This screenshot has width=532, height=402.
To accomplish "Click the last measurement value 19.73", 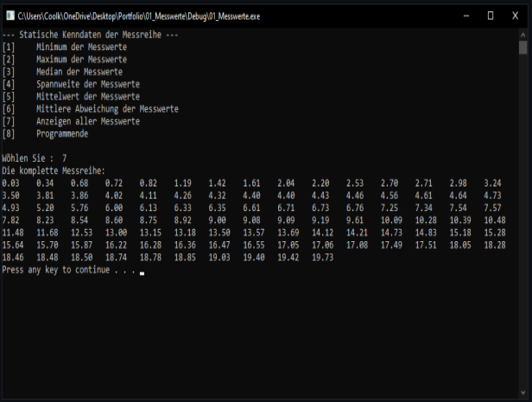I will [x=321, y=258].
